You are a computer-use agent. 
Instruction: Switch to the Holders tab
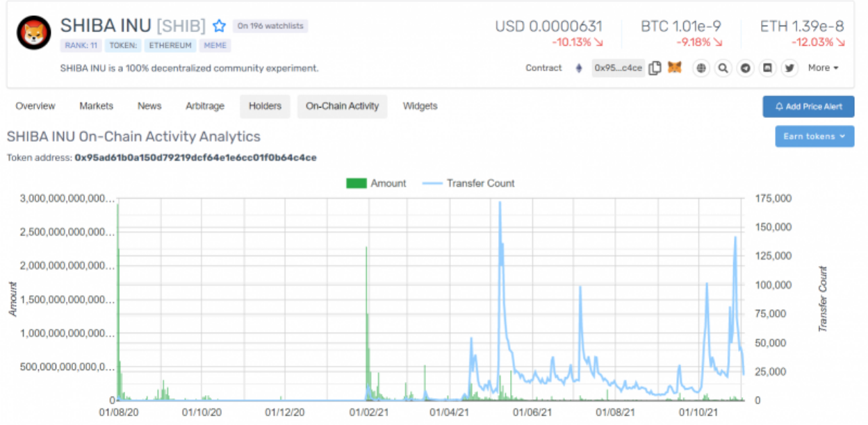265,106
